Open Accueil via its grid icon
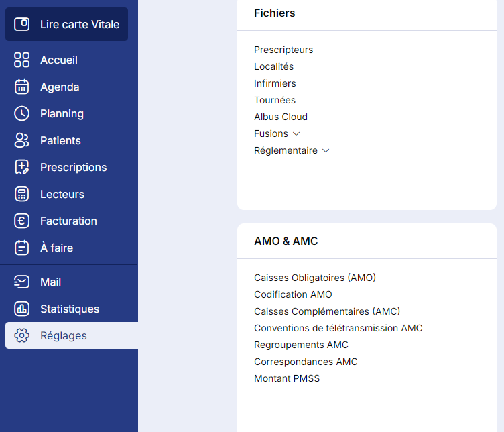Viewport: 504px width, 432px height. pyautogui.click(x=22, y=60)
